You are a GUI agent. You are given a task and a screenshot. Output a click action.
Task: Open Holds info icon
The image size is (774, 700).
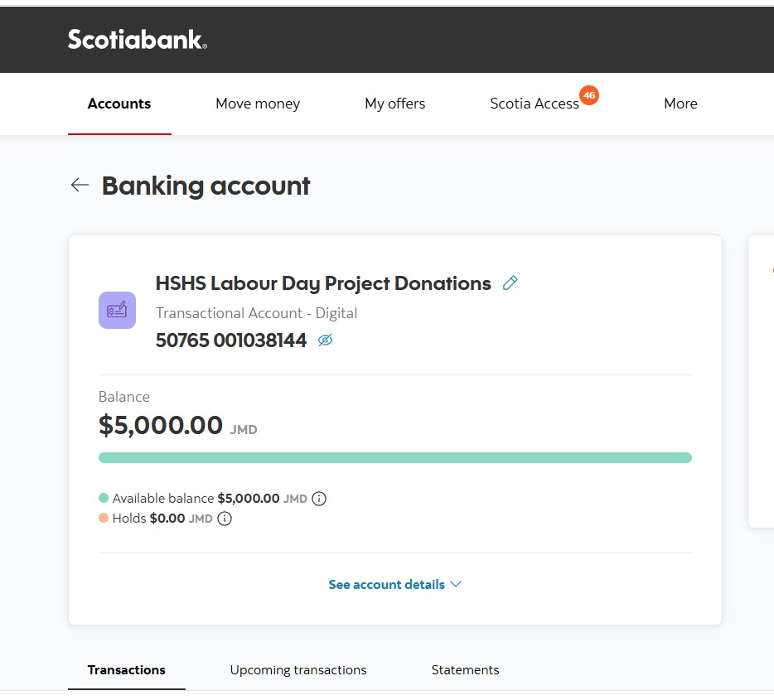(x=225, y=519)
